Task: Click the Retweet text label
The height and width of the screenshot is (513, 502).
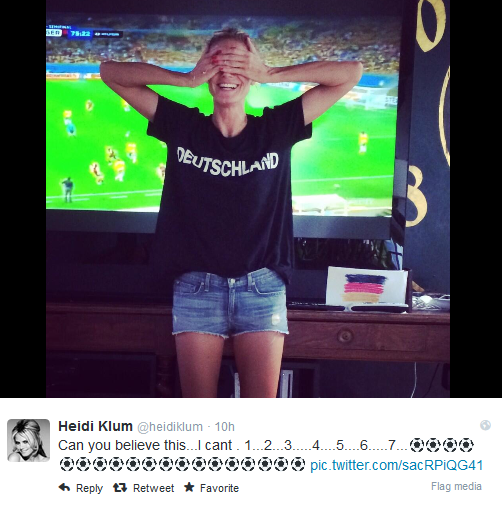Action: pyautogui.click(x=153, y=488)
